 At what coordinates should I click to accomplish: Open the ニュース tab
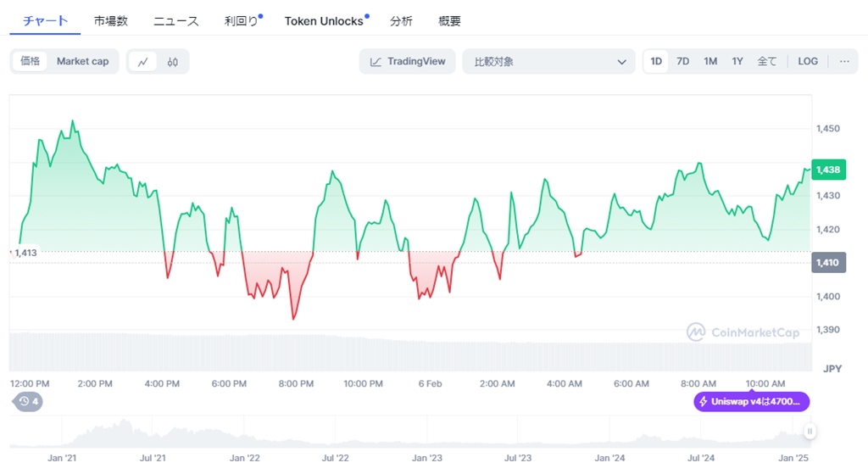176,21
